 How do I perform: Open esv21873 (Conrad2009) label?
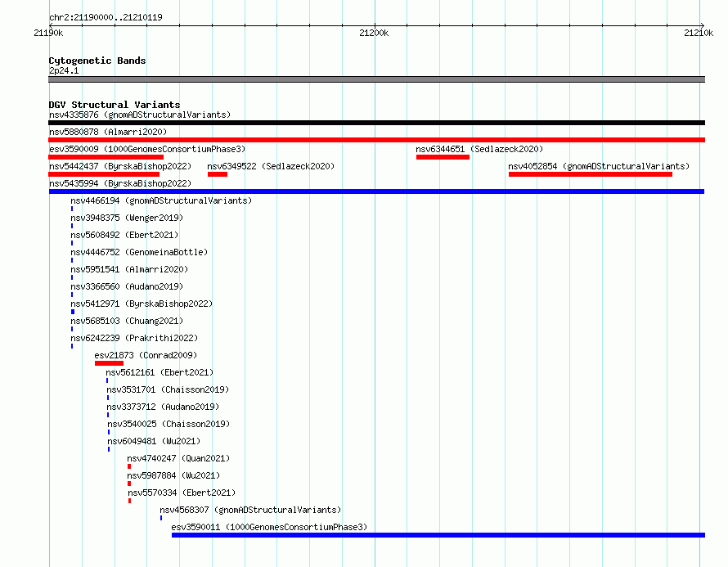click(x=146, y=355)
